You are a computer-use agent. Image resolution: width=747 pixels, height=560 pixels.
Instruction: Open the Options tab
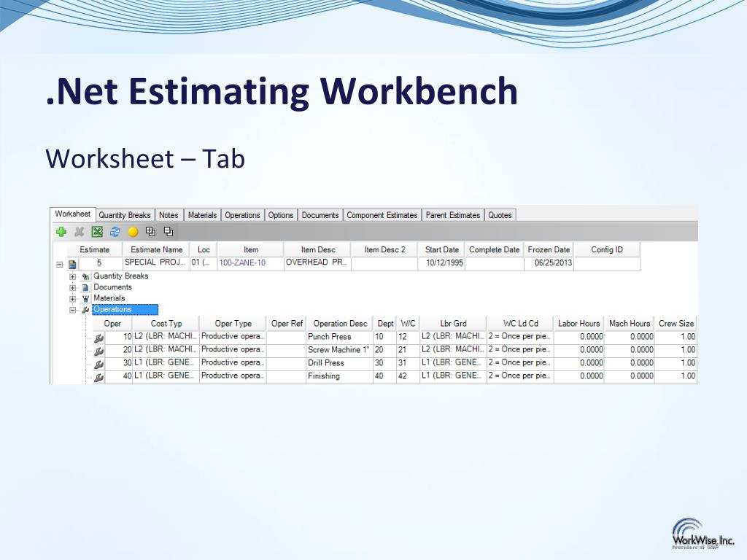point(281,215)
